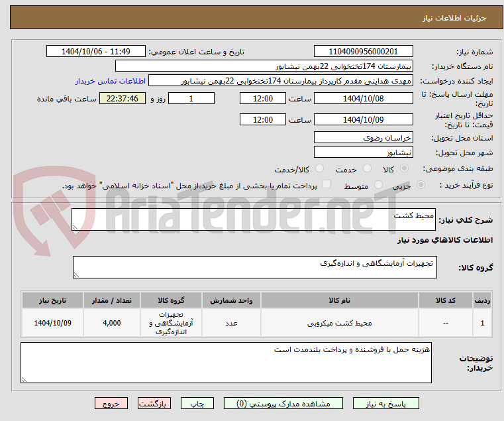
Task: Click the بازگشت back button
Action: point(154,403)
